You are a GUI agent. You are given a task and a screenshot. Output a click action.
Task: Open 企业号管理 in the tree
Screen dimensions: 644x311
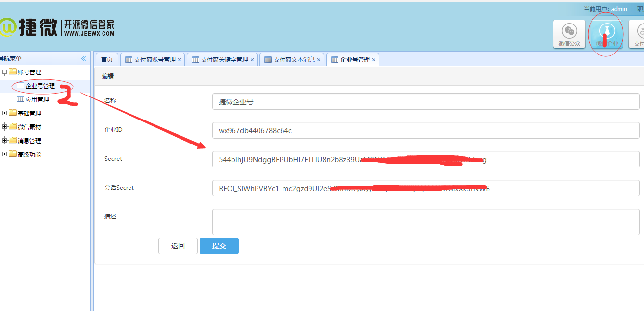coord(40,86)
